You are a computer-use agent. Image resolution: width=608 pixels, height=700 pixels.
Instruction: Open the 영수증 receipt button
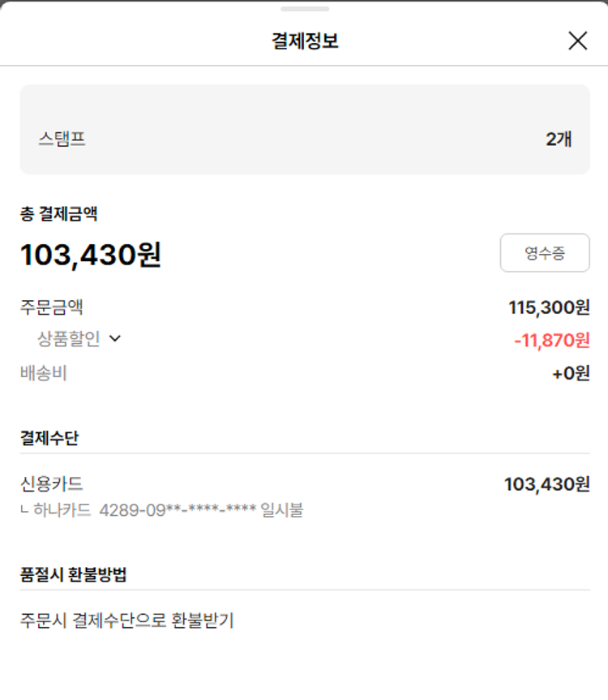tap(545, 253)
